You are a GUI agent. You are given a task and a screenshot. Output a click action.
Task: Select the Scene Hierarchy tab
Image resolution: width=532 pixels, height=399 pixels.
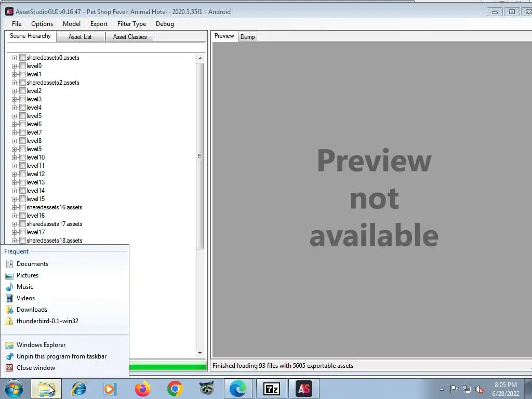coord(30,36)
